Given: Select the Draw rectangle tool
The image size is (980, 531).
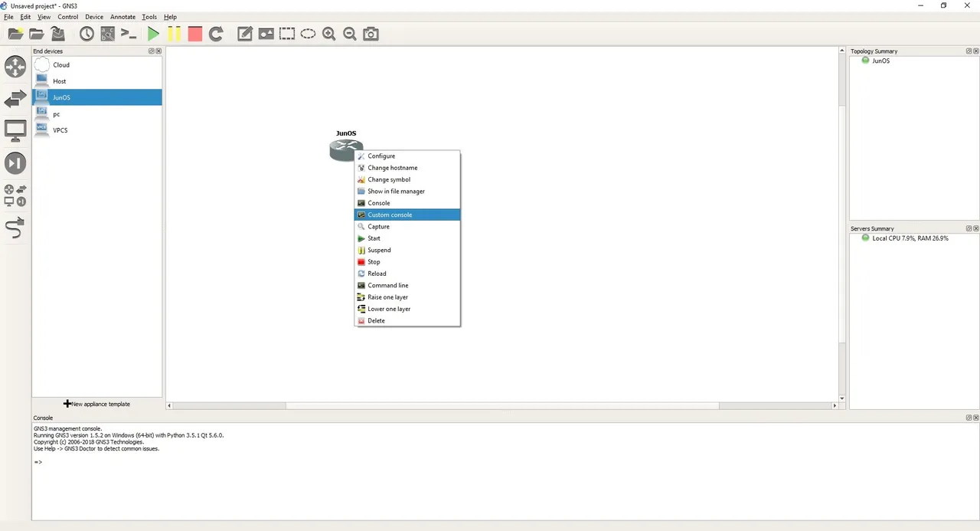Looking at the screenshot, I should click(x=287, y=34).
